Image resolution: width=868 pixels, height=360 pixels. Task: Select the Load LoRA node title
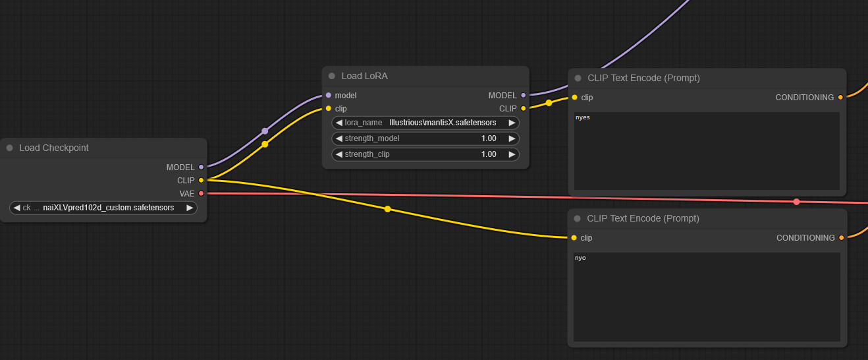click(x=364, y=76)
